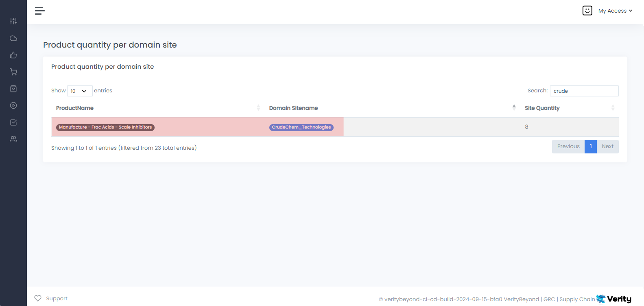Click the Previous pagination button

(568, 146)
